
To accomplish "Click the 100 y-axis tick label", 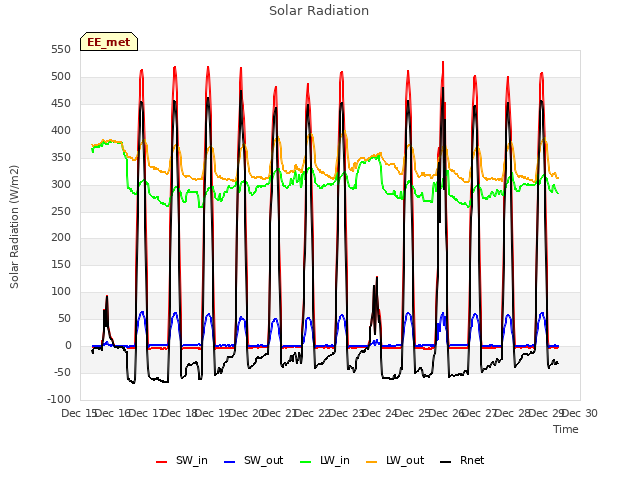I will pos(61,291).
